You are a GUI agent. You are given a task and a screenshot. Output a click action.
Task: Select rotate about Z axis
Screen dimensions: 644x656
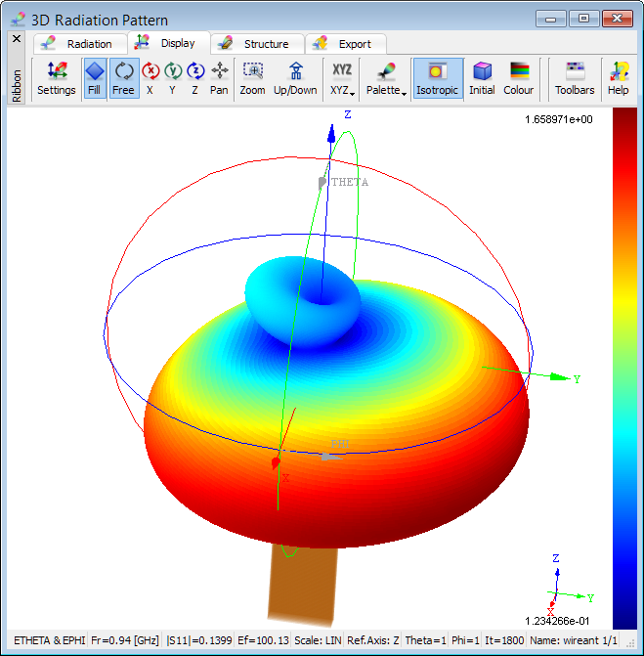194,79
